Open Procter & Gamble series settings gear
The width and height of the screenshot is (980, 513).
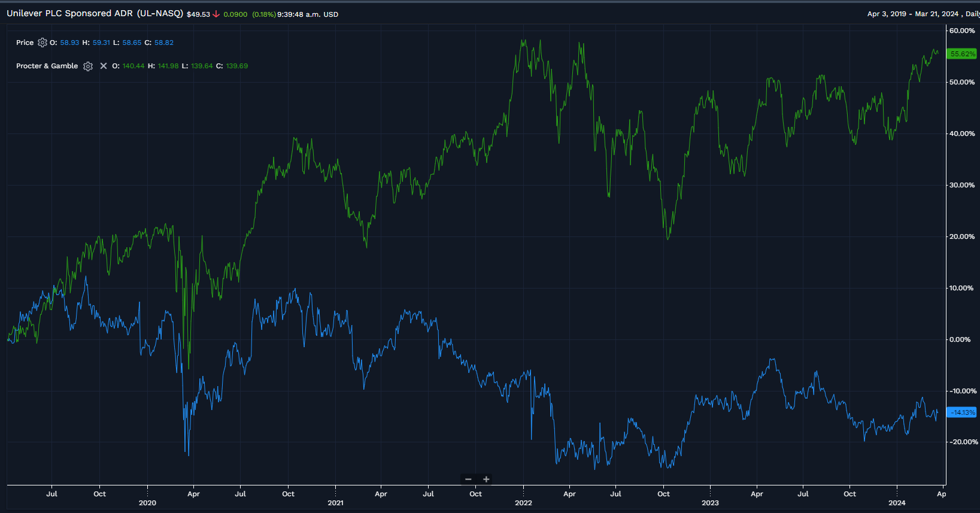88,66
